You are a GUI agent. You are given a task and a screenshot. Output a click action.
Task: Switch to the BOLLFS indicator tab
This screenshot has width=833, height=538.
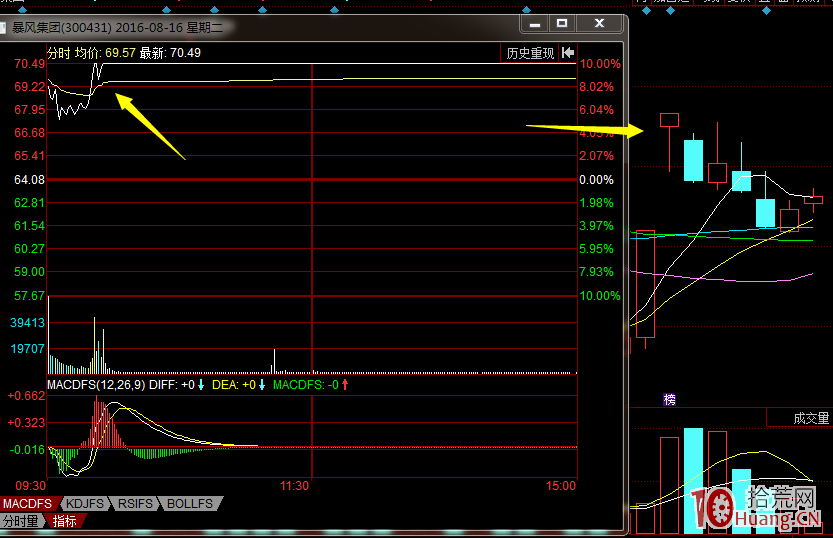click(x=190, y=503)
